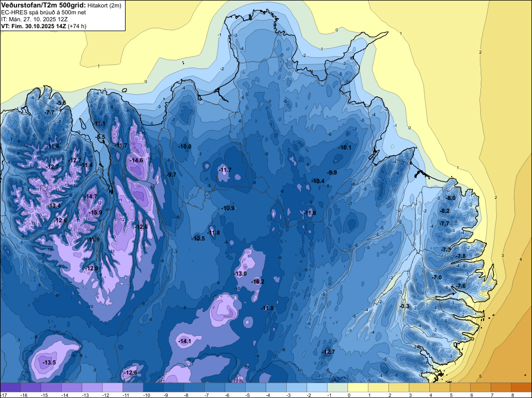Select the -11.6 temperature value
This screenshot has height=398, width=532.
pyautogui.click(x=310, y=213)
